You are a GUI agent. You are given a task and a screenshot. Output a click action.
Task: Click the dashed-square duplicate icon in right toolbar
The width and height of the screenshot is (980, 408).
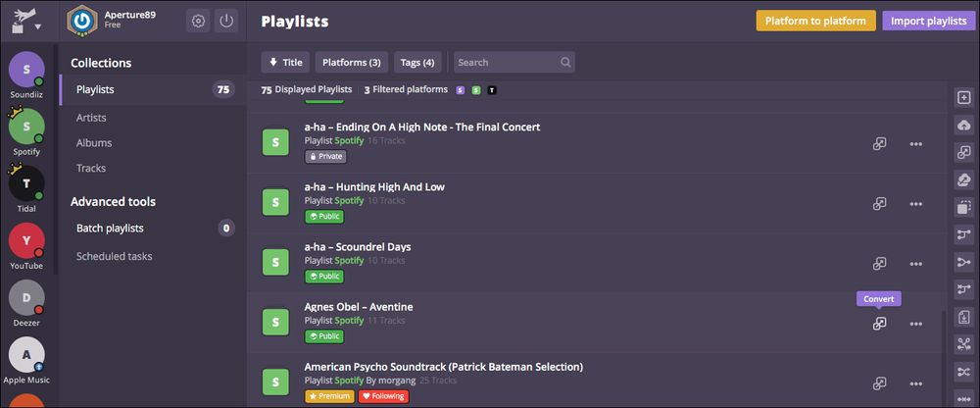tap(963, 207)
